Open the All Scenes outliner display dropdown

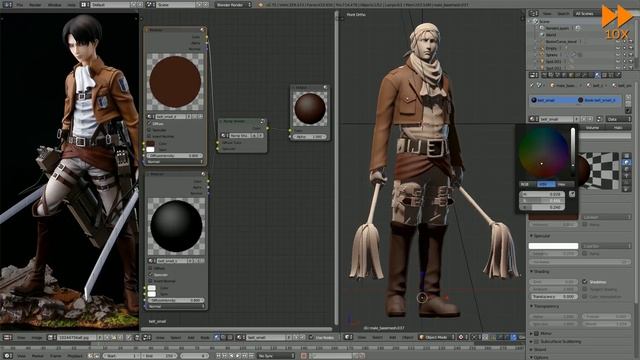[x=587, y=13]
